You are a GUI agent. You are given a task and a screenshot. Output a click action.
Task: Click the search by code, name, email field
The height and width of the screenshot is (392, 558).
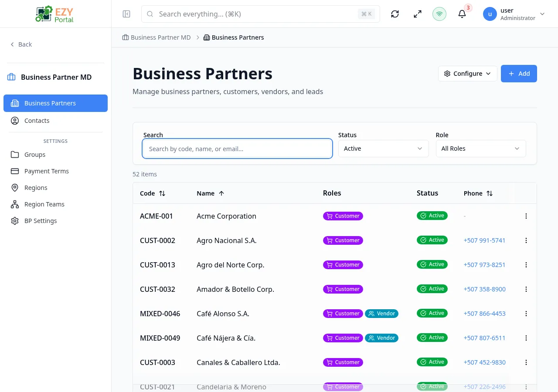238,149
